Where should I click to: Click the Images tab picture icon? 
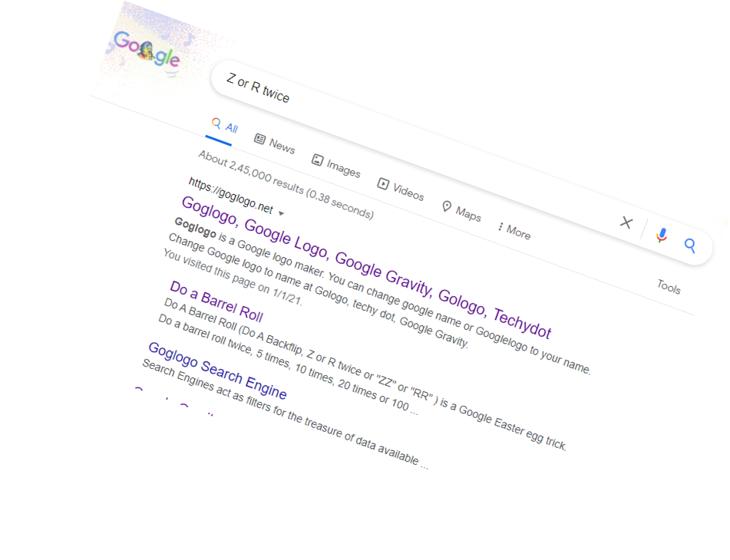coord(317,160)
